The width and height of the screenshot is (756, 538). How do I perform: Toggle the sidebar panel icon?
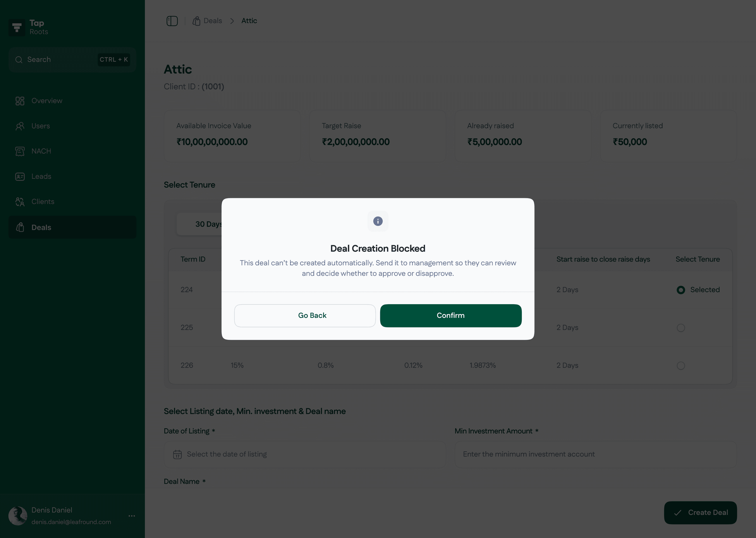pos(172,21)
